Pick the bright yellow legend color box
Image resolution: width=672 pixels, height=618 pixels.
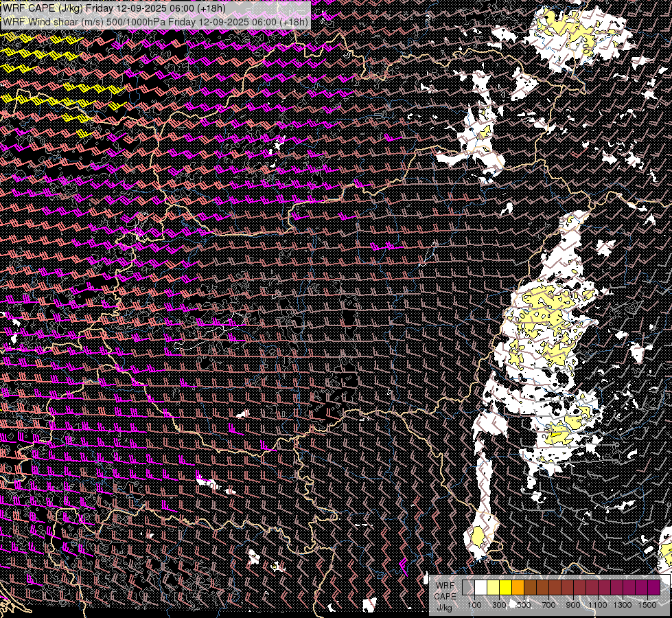pyautogui.click(x=506, y=587)
